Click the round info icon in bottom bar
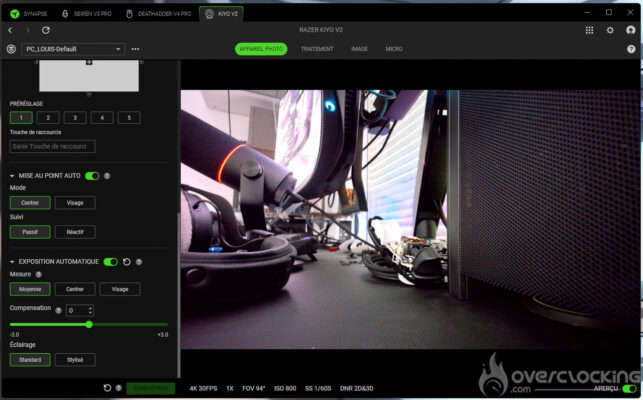The image size is (643, 400). coord(119,388)
